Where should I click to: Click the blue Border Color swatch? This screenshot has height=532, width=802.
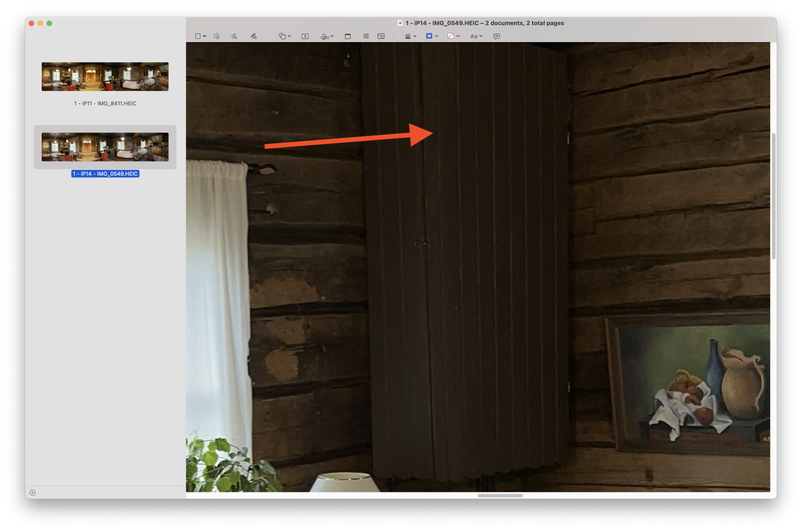pos(429,36)
